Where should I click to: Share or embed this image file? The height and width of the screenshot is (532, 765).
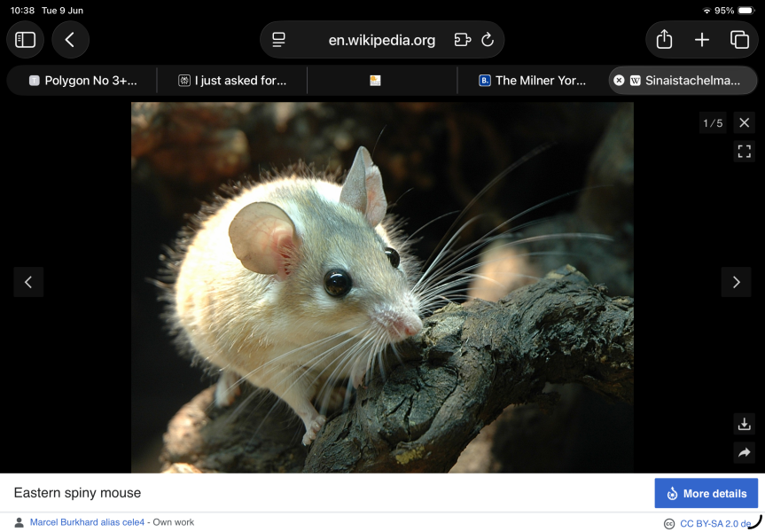click(744, 452)
